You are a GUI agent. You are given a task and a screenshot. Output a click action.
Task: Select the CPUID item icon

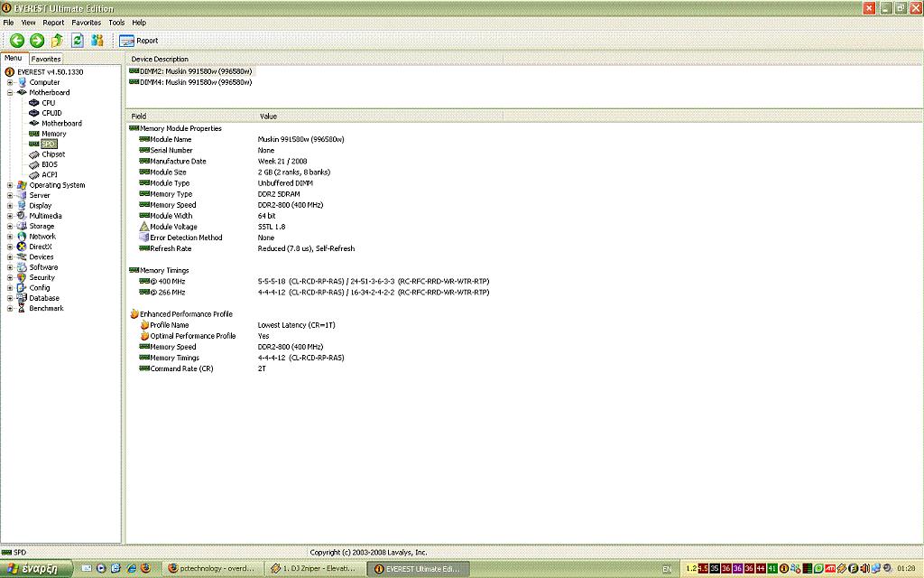pyautogui.click(x=34, y=113)
